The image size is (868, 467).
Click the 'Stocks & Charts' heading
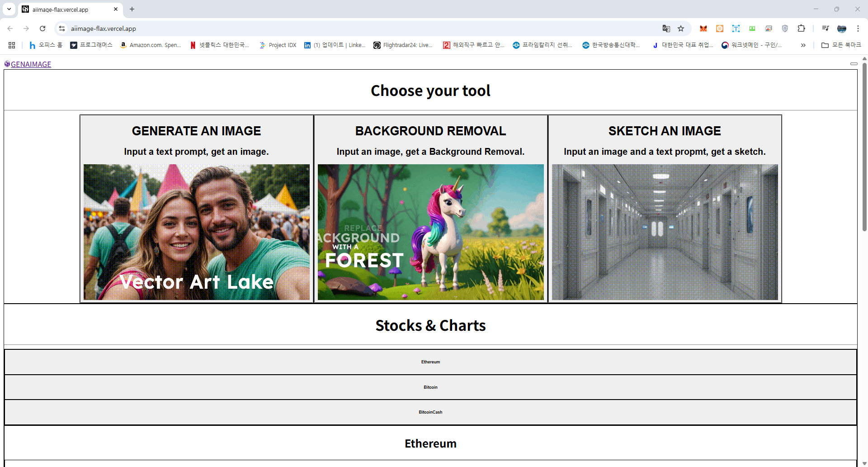tap(430, 325)
